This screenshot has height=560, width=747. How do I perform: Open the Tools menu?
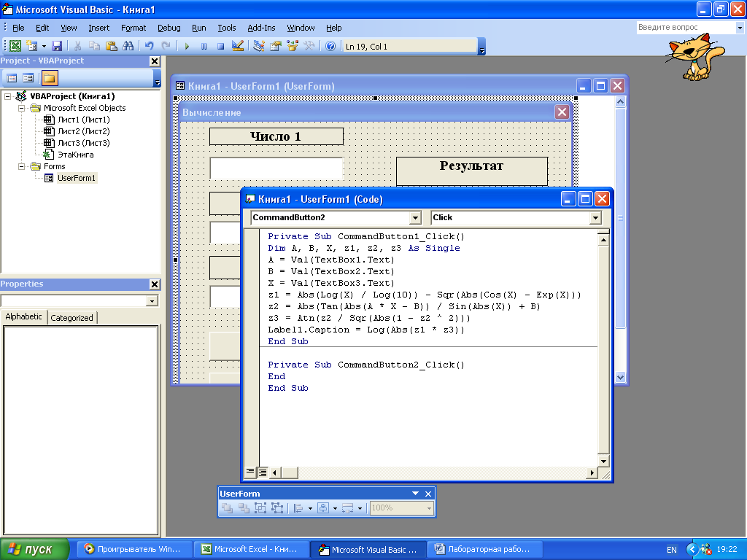pyautogui.click(x=226, y=28)
